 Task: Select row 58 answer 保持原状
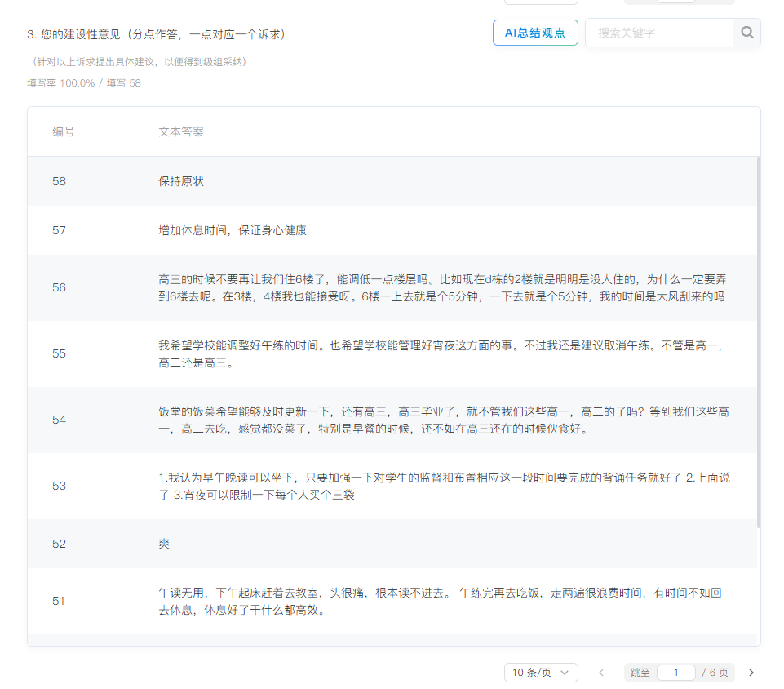pyautogui.click(x=181, y=181)
